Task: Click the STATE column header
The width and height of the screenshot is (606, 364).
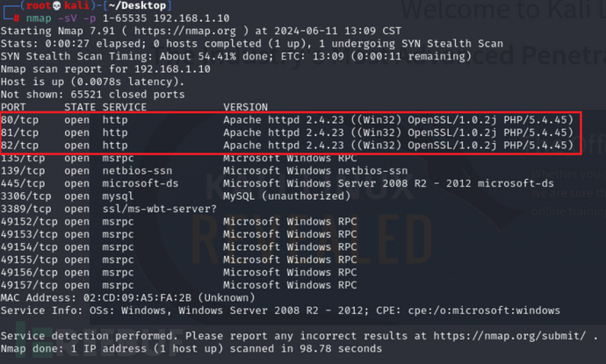Action: click(81, 107)
